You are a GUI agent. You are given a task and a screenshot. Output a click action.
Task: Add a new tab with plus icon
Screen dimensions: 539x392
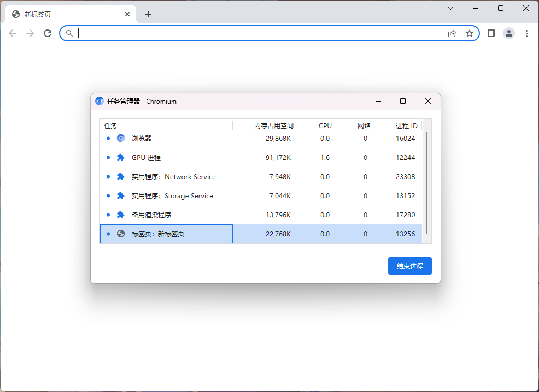tap(148, 14)
